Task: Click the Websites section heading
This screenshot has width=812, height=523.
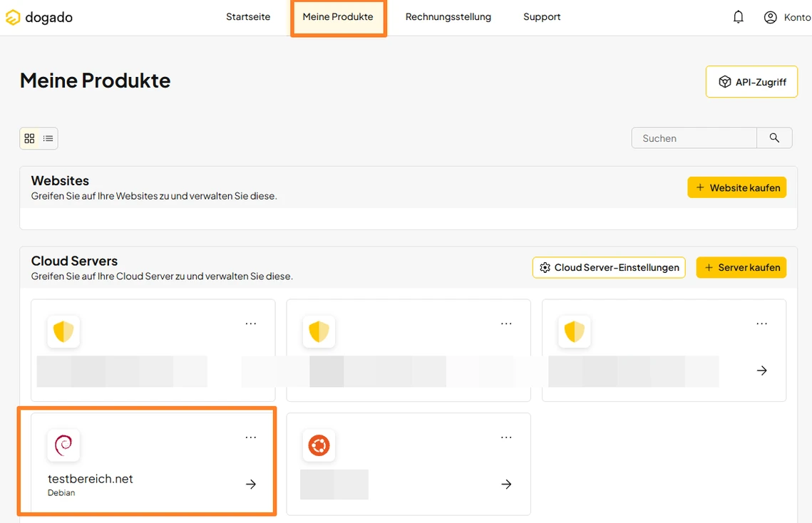Action: [x=60, y=181]
